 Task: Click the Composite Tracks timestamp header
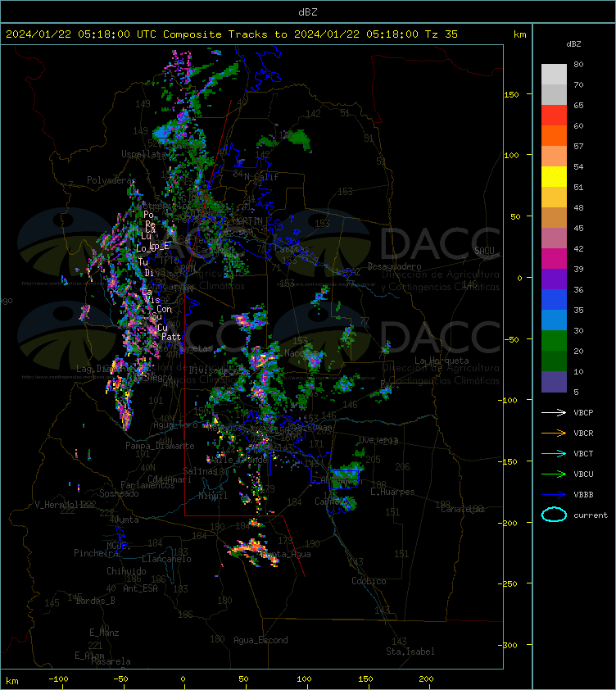(232, 34)
